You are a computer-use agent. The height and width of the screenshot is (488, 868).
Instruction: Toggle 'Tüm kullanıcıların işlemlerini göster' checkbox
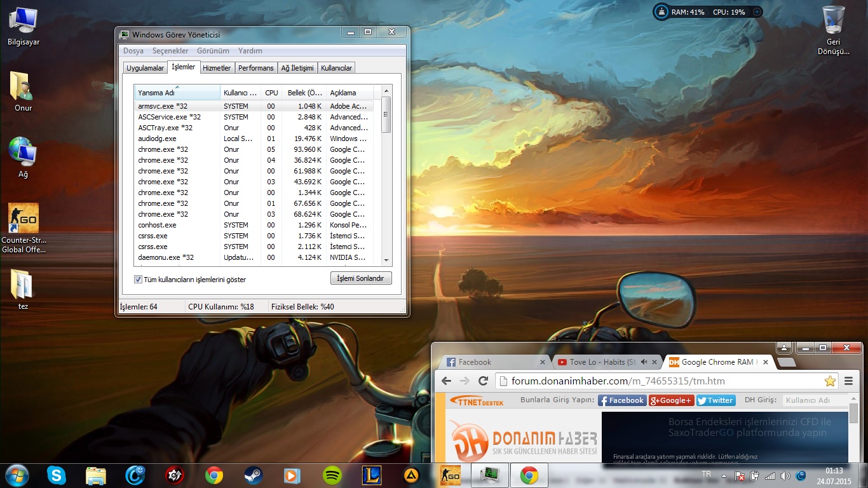point(138,280)
